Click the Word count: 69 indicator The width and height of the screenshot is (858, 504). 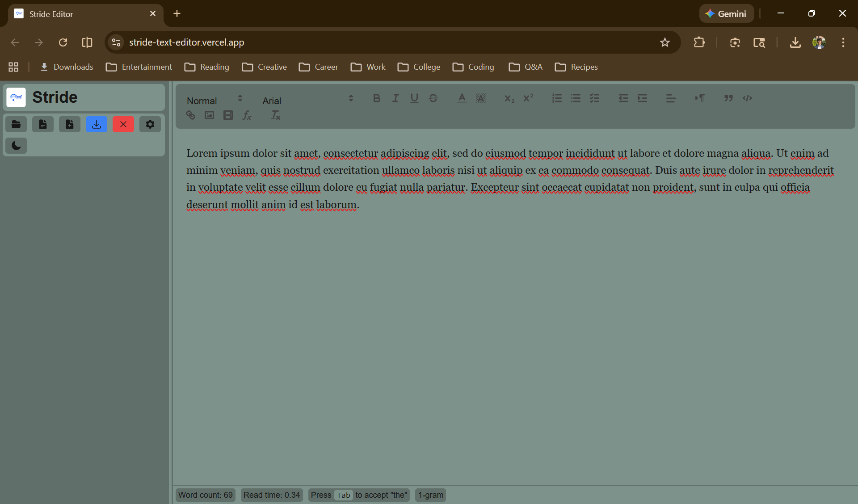tap(206, 495)
